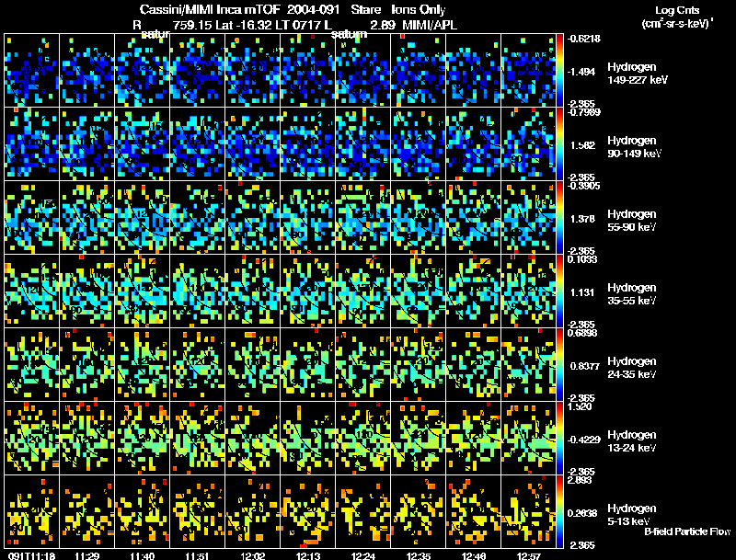Select the 55-90 keV panel at 12:24
Viewport: 736px width, 560px height.
362,218
